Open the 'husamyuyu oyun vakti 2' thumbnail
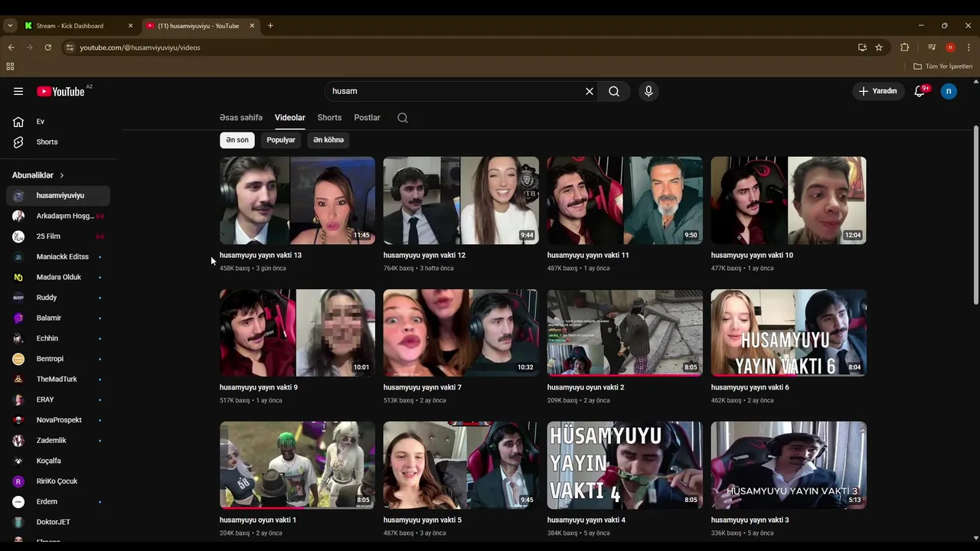Viewport: 980px width, 551px height. click(625, 333)
